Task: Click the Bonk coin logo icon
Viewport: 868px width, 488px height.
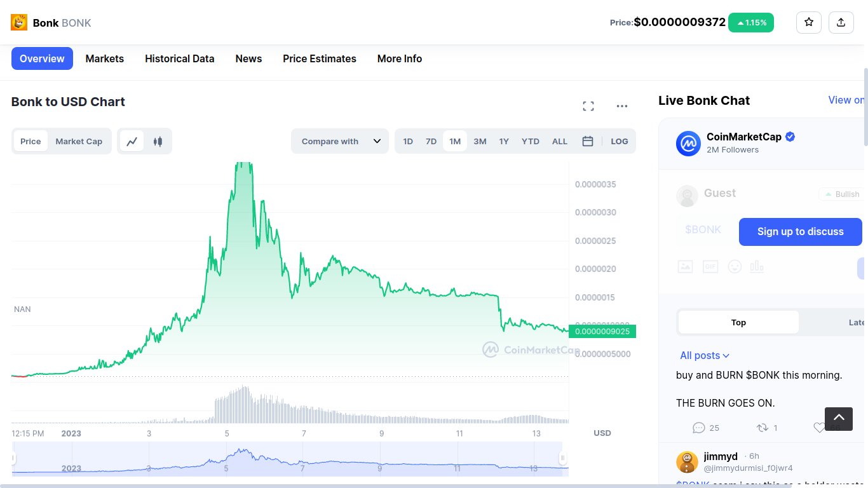Action: click(x=19, y=22)
